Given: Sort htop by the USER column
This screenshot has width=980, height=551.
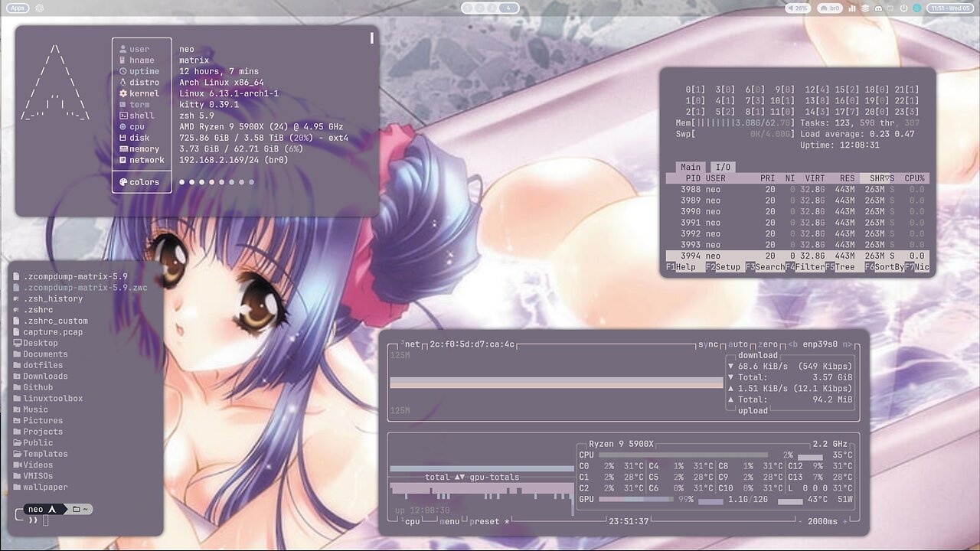Looking at the screenshot, I should point(715,178).
